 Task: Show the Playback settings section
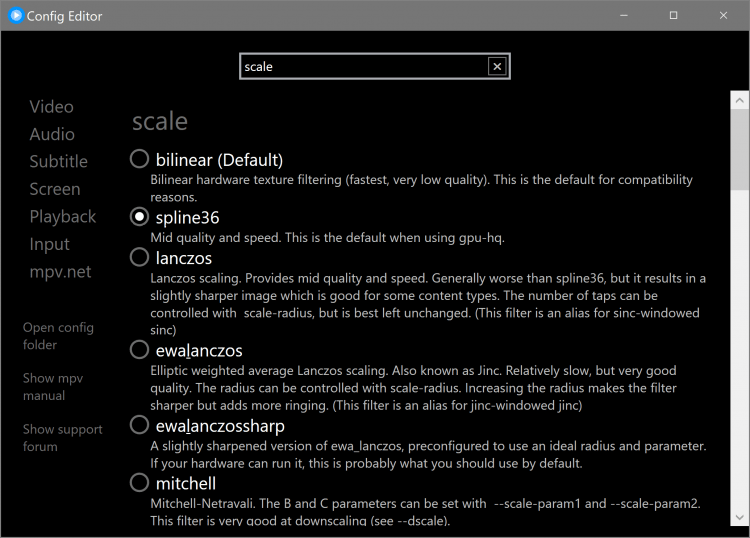[63, 217]
